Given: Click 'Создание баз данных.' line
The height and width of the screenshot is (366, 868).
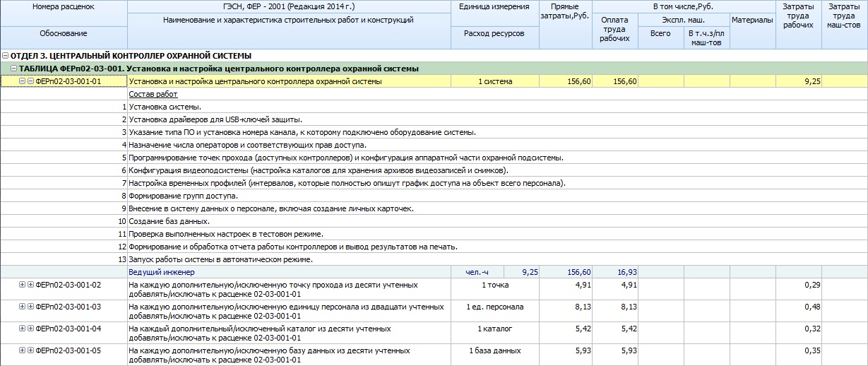Looking at the screenshot, I should (170, 221).
